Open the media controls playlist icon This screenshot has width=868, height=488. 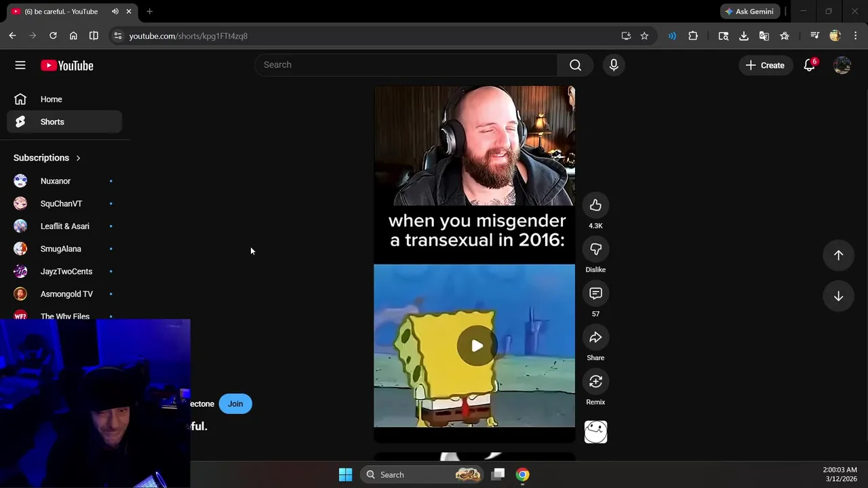point(815,36)
